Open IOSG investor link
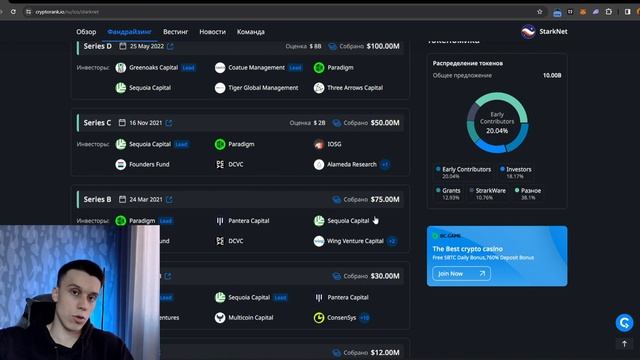This screenshot has width=640, height=360. [x=334, y=144]
